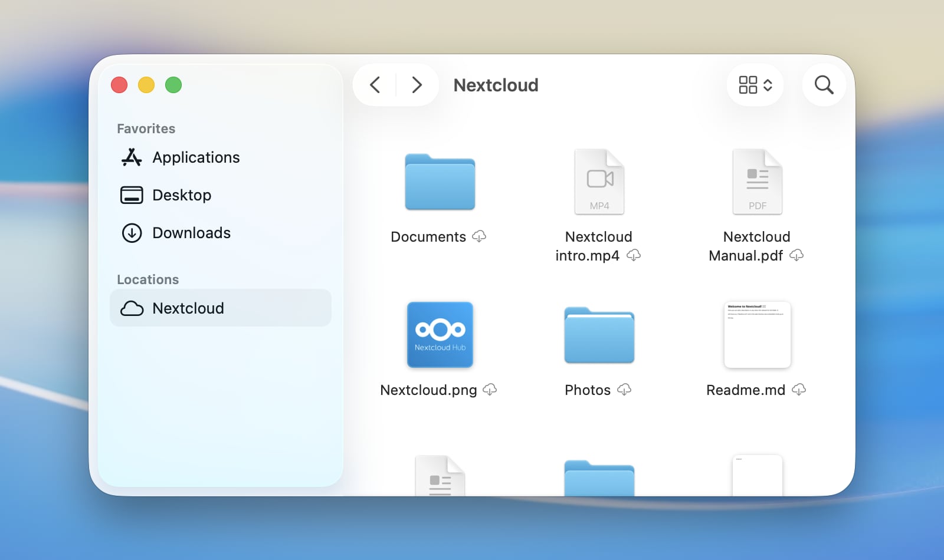Open the Nextcloud location in sidebar
Image resolution: width=944 pixels, height=560 pixels.
(x=188, y=308)
